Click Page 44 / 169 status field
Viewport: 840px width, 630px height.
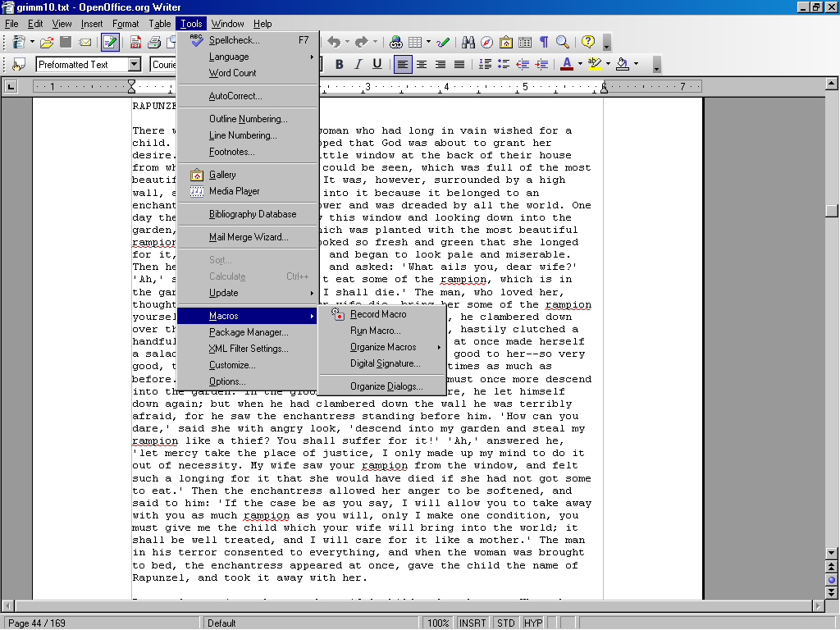click(100, 623)
